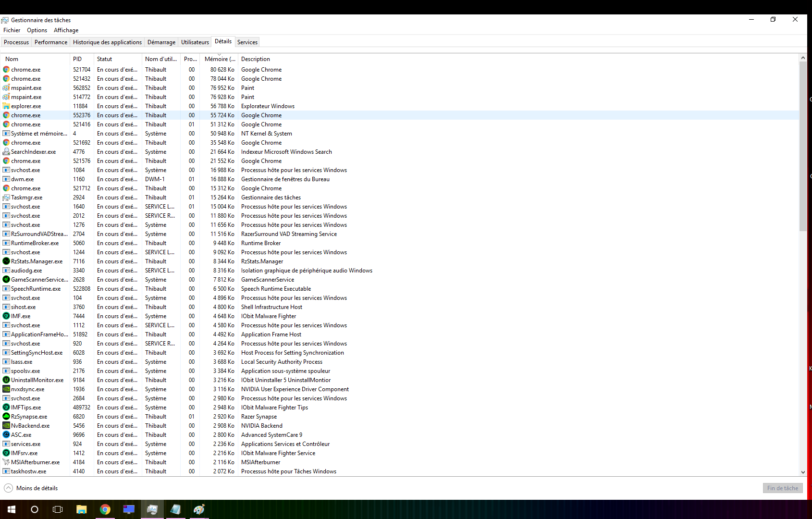Select the taskhostw.exe process
The height and width of the screenshot is (519, 812).
(x=400, y=471)
